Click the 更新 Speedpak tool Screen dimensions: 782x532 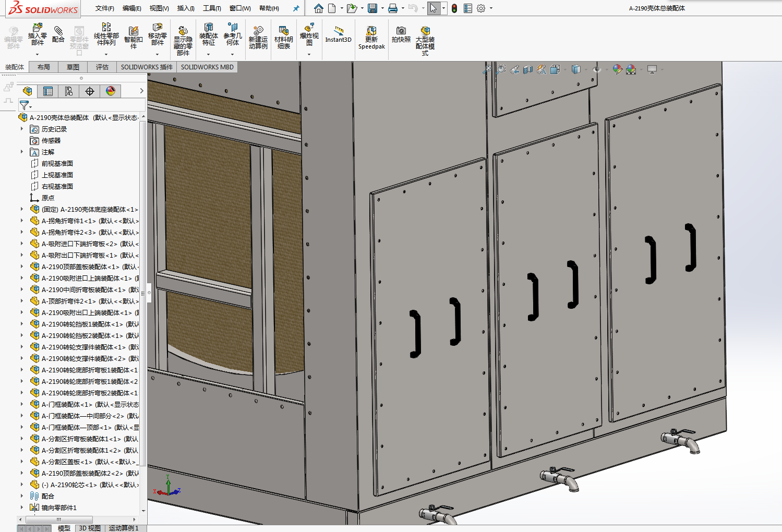[x=371, y=38]
